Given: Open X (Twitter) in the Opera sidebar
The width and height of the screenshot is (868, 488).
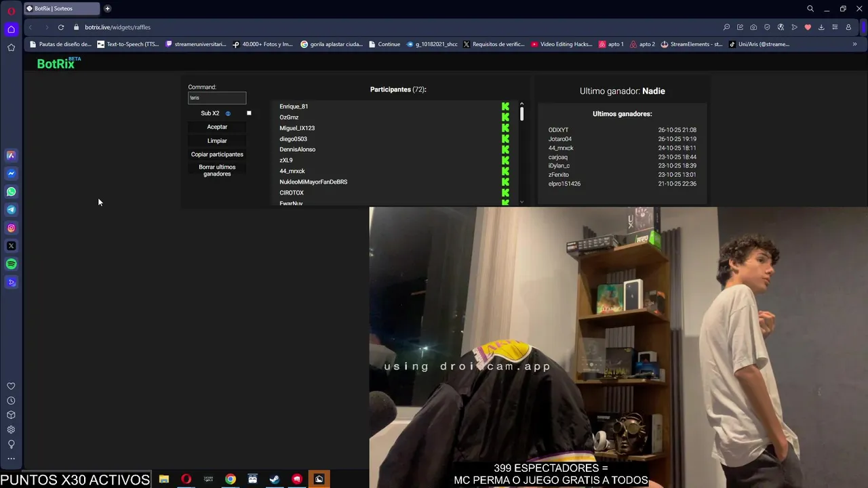Looking at the screenshot, I should (x=11, y=246).
